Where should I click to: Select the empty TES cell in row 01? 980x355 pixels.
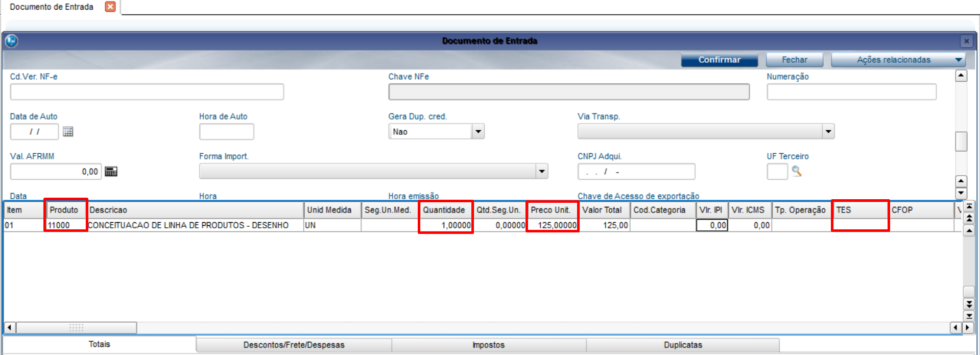861,225
